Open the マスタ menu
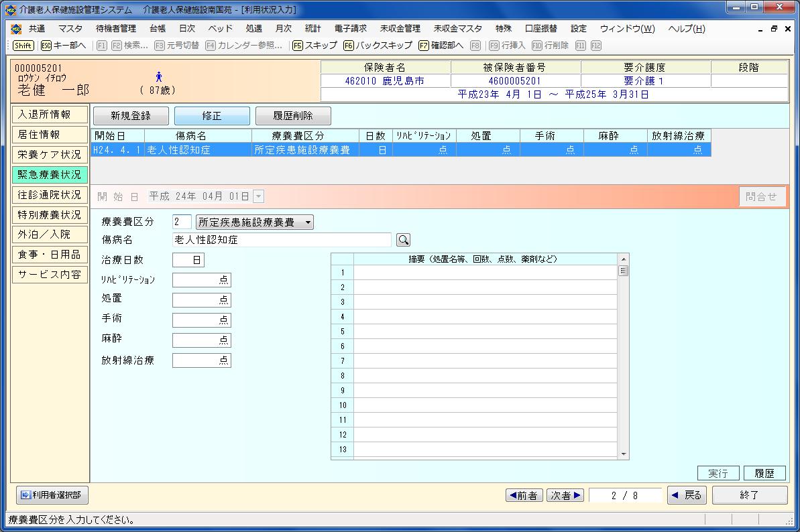This screenshot has height=532, width=800. click(70, 29)
